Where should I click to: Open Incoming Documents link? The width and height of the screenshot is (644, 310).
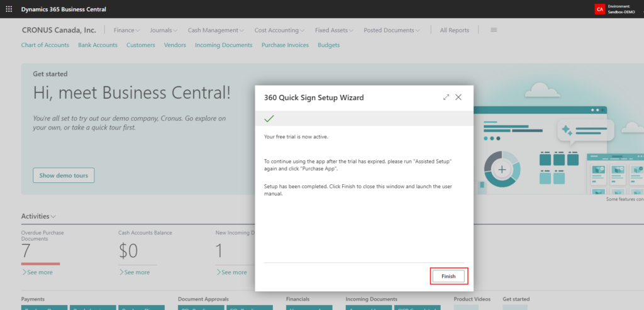pos(223,45)
